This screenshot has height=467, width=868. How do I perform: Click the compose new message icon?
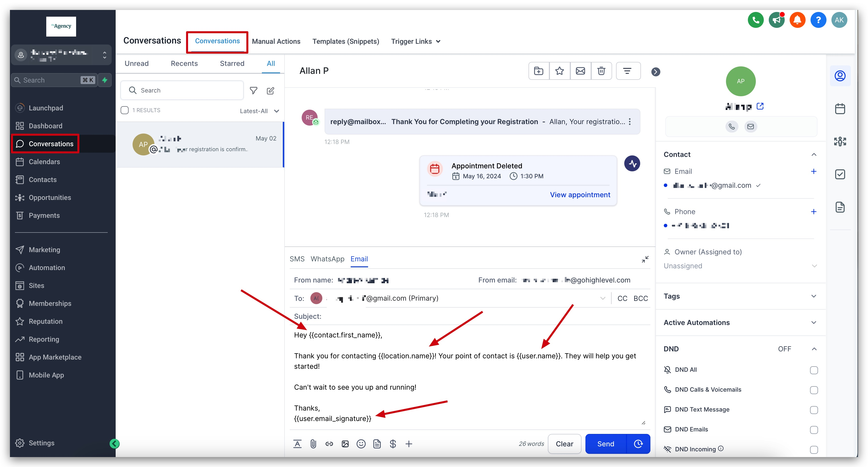tap(270, 90)
